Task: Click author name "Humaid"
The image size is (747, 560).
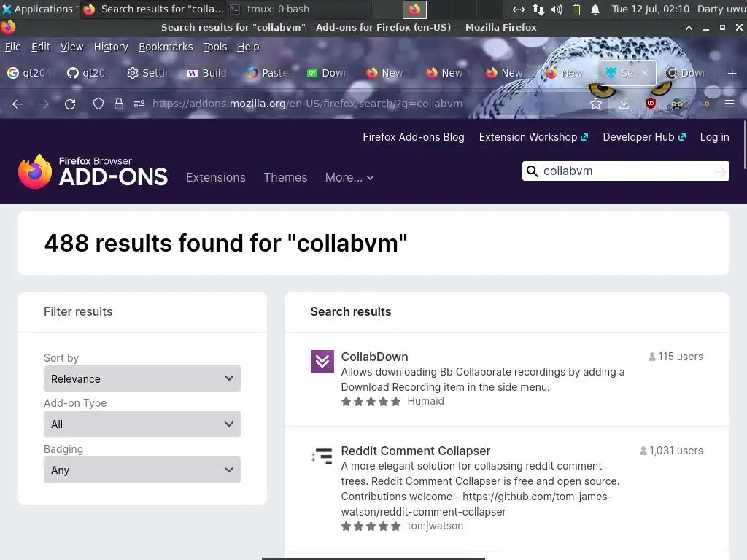Action: pyautogui.click(x=425, y=402)
